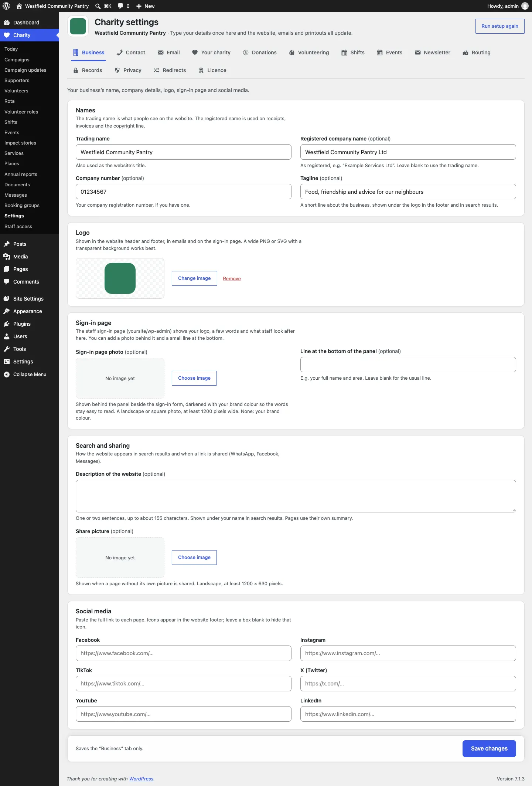The height and width of the screenshot is (786, 532).
Task: Click the Redirects tab shuffle icon
Action: [x=156, y=70]
